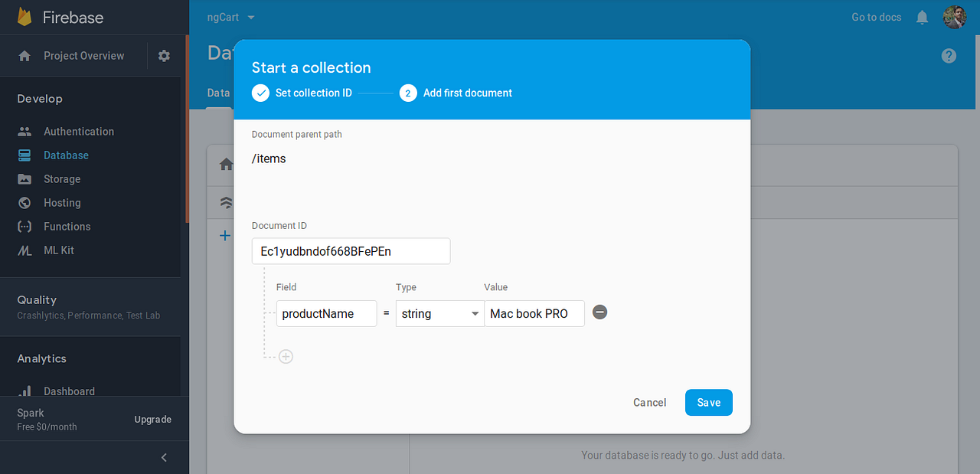Image resolution: width=980 pixels, height=474 pixels.
Task: Add another field with the plus icon
Action: pyautogui.click(x=286, y=356)
